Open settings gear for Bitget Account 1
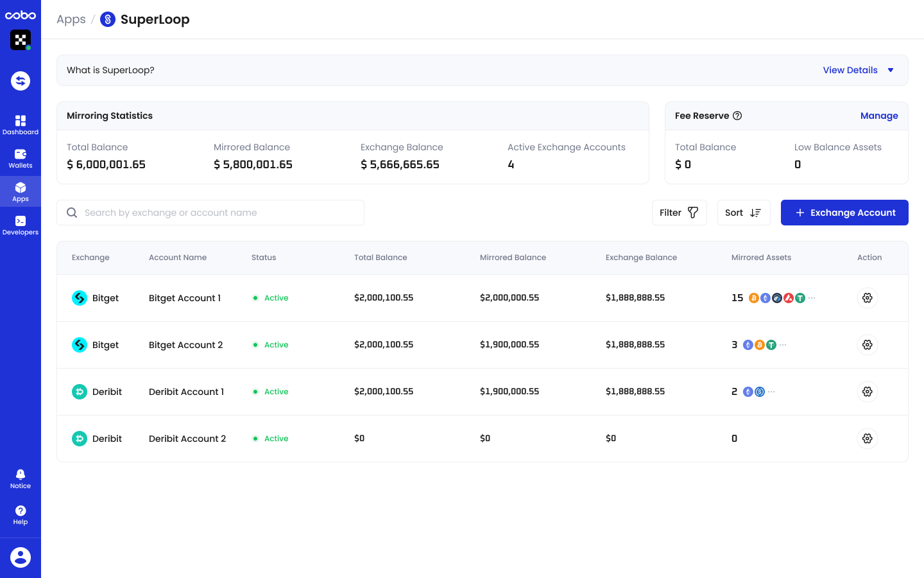Screen dimensions: 924x578 tap(867, 298)
